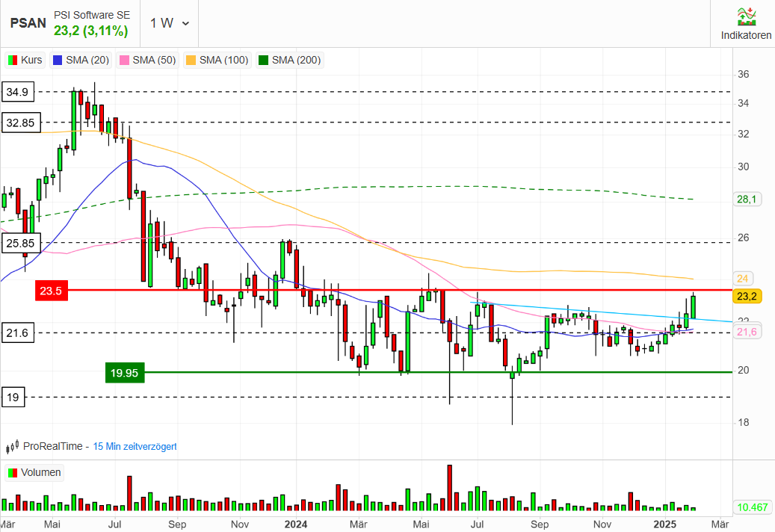This screenshot has height=532, width=775.
Task: Click the orange SMA (100) color swatch
Action: click(191, 61)
